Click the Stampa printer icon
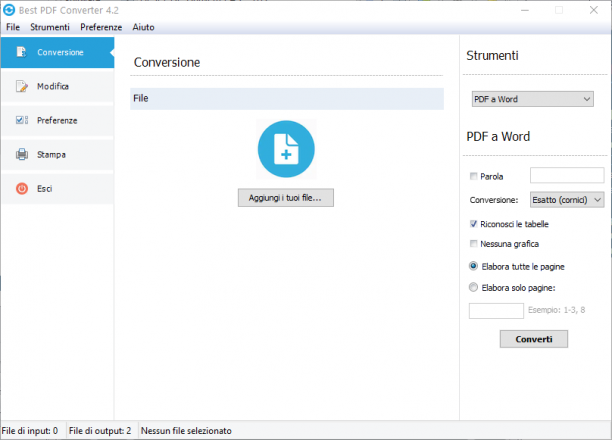 [22, 154]
